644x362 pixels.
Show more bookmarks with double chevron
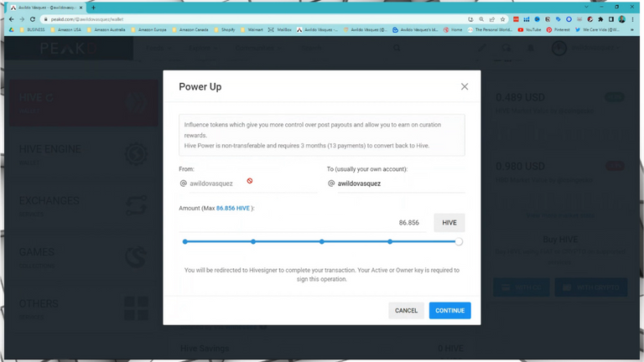coord(632,29)
